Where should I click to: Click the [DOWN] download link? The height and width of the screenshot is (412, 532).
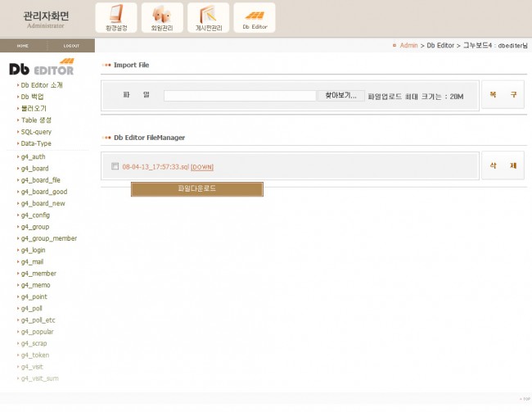tap(202, 167)
